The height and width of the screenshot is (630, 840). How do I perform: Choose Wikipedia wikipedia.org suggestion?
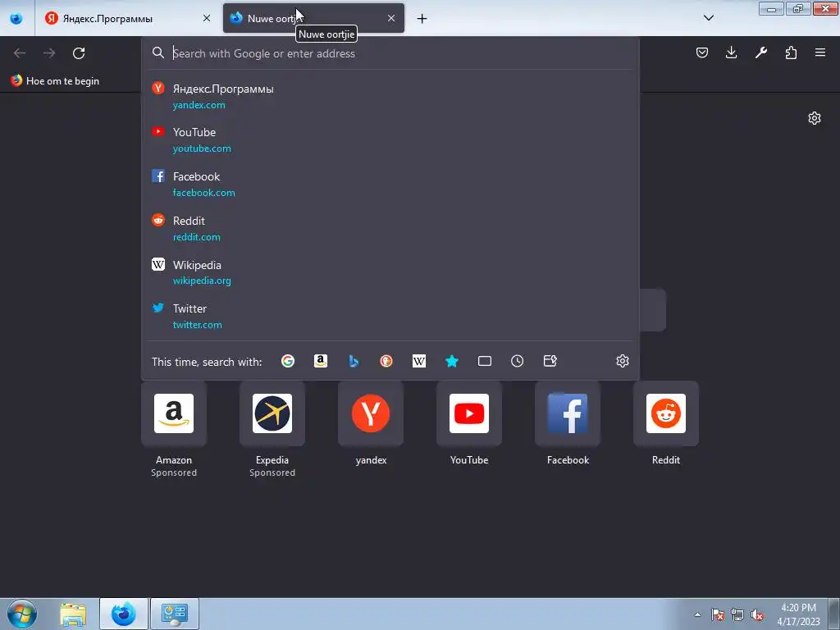tap(390, 272)
